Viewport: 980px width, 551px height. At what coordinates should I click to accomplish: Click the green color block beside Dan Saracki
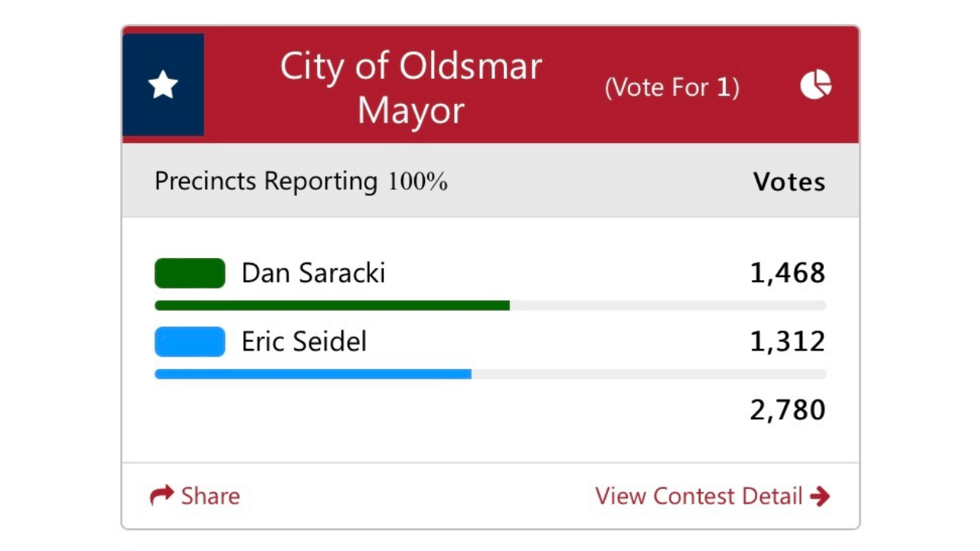(x=189, y=273)
